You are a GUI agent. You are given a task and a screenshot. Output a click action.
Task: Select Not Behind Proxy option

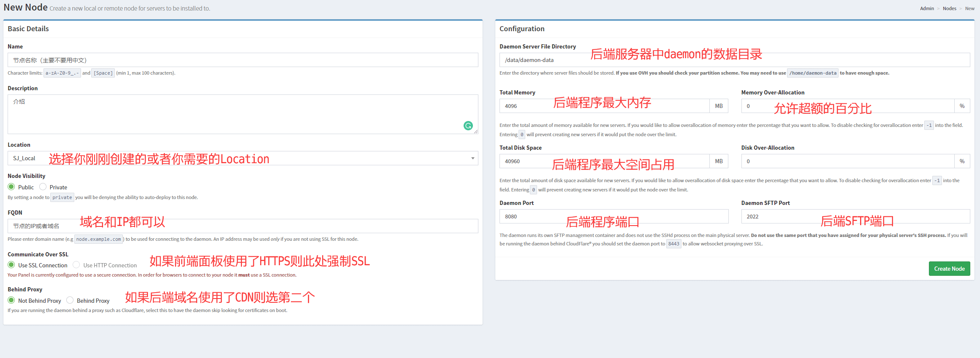[x=11, y=300]
